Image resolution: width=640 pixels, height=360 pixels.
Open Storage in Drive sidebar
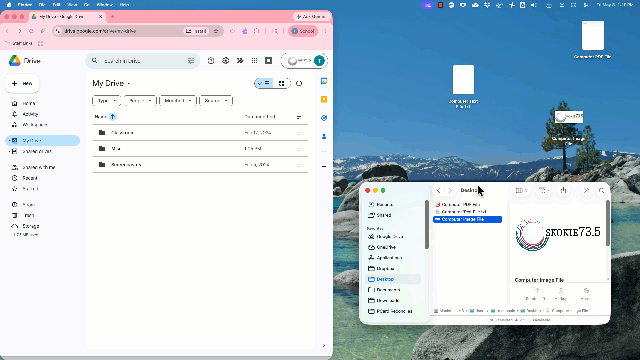(x=26, y=226)
